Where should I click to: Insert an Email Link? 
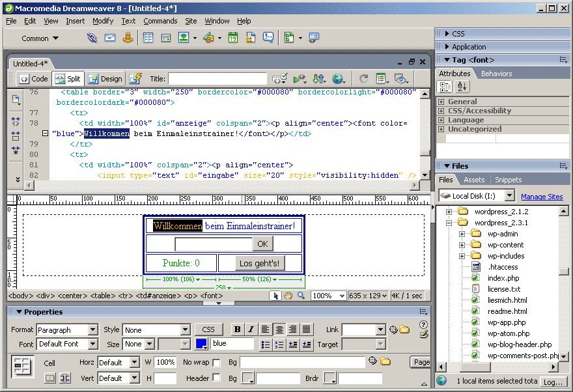(109, 38)
